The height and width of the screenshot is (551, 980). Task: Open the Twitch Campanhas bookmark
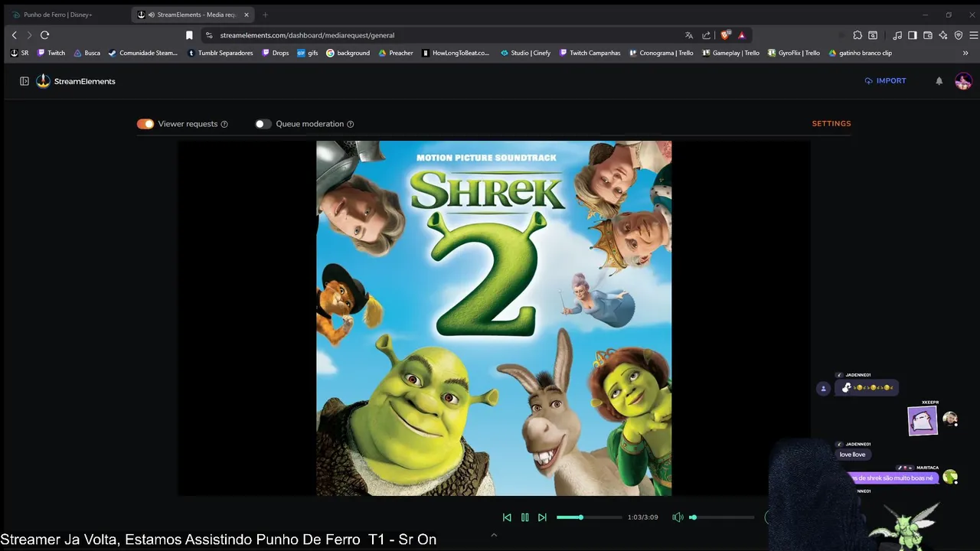pyautogui.click(x=590, y=53)
